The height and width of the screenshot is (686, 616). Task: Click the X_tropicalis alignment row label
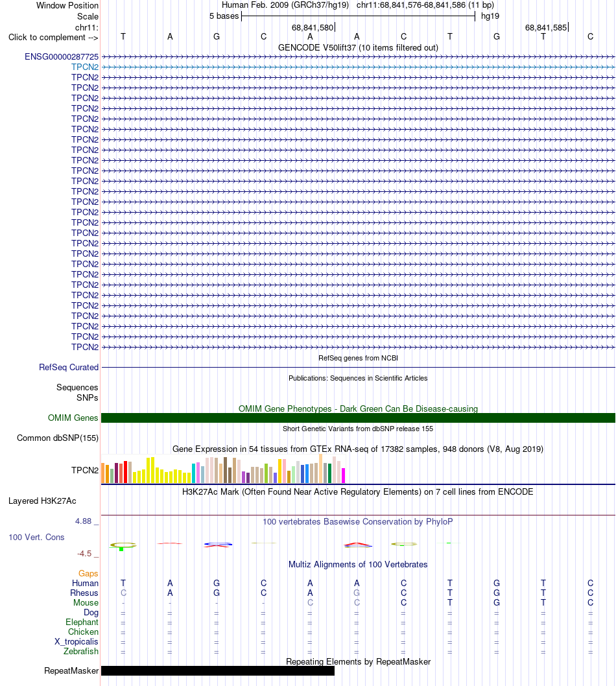click(x=76, y=642)
